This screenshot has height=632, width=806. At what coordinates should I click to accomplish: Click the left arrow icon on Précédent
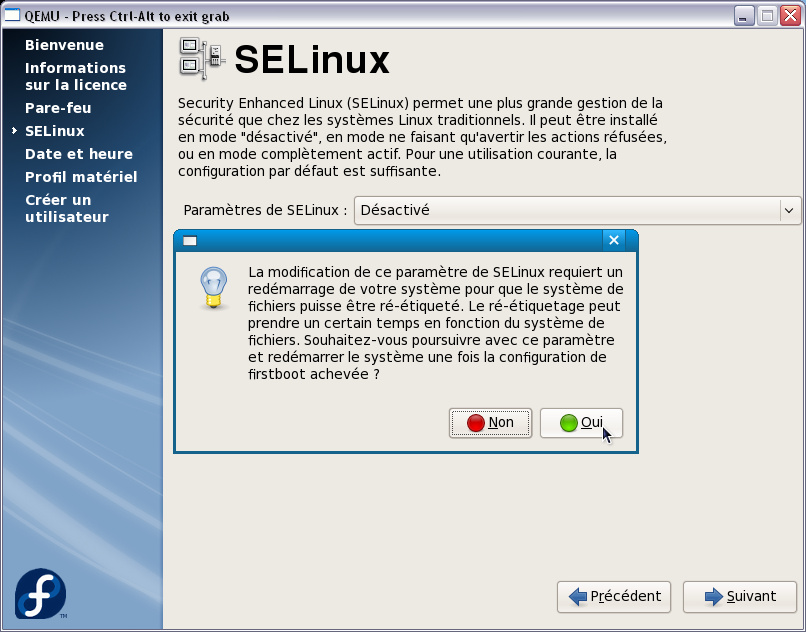[x=578, y=597]
